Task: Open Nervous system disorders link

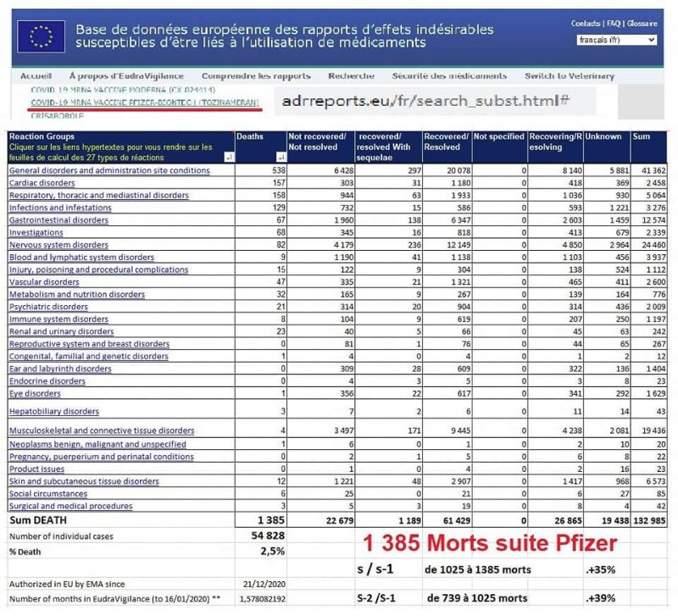Action: point(58,245)
